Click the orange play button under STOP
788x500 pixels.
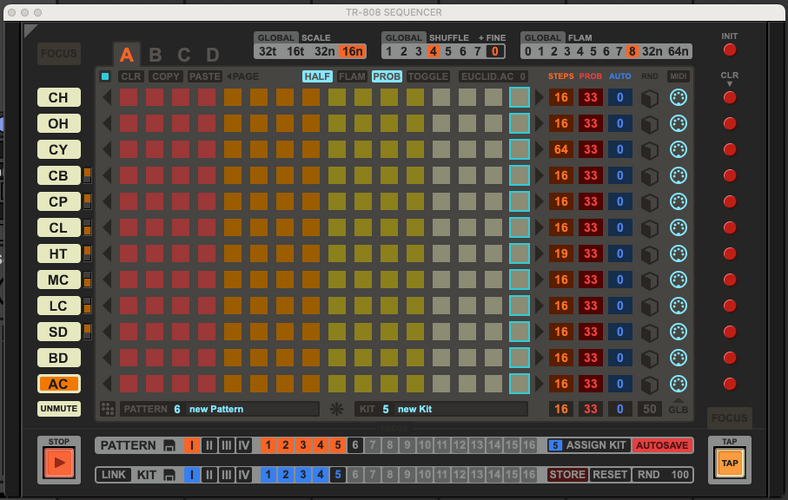(x=59, y=462)
